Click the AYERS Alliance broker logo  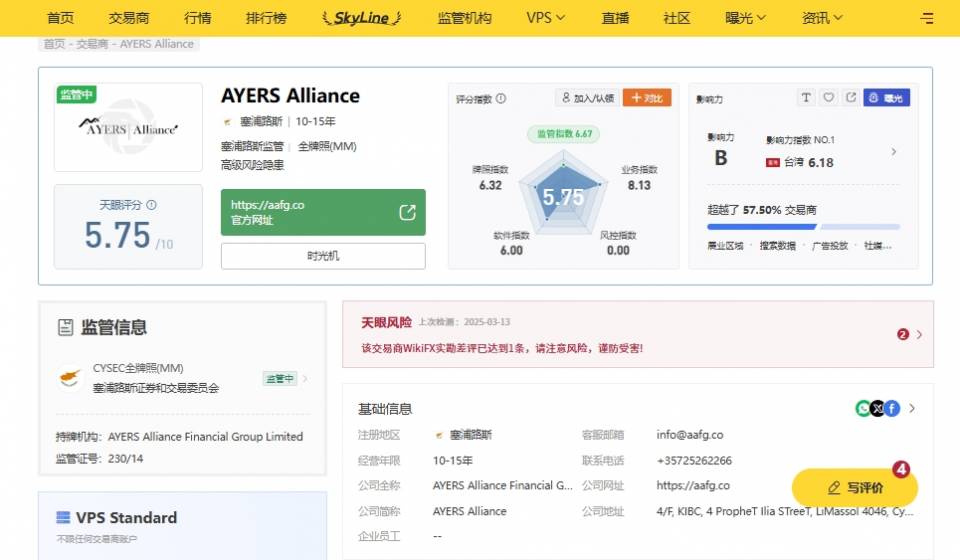click(128, 127)
